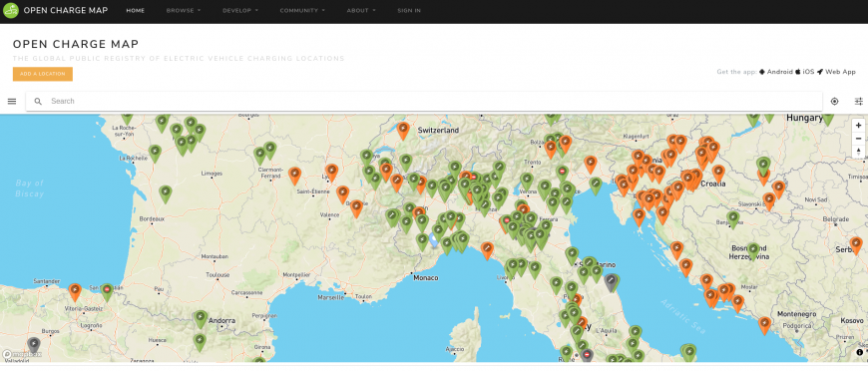Open the hamburger side menu
The height and width of the screenshot is (371, 868).
(12, 102)
